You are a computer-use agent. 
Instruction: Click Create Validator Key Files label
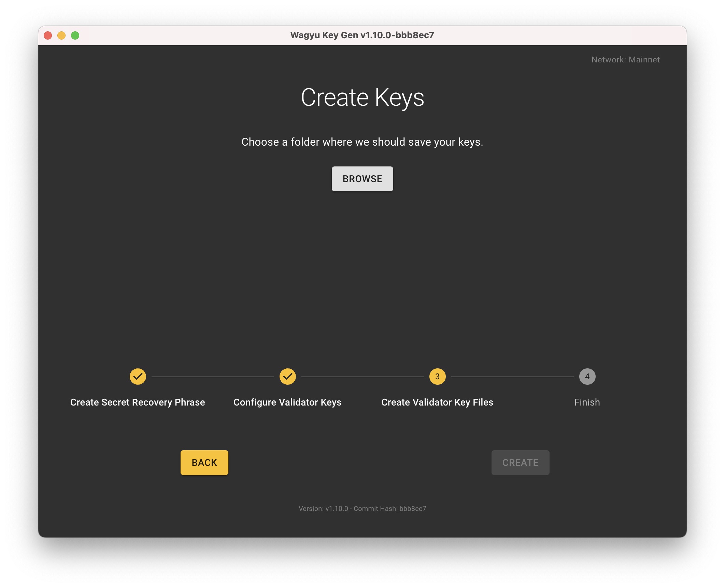pyautogui.click(x=437, y=402)
